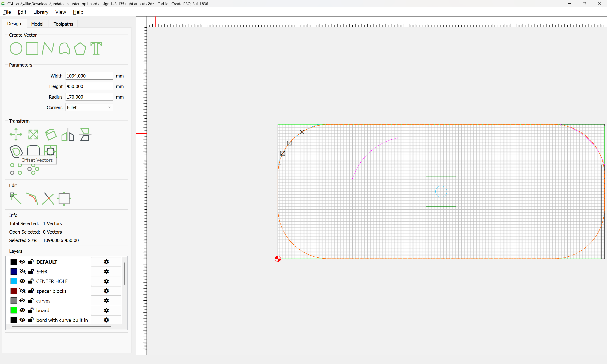Click the Move transform tool
The image size is (607, 364).
tap(16, 134)
